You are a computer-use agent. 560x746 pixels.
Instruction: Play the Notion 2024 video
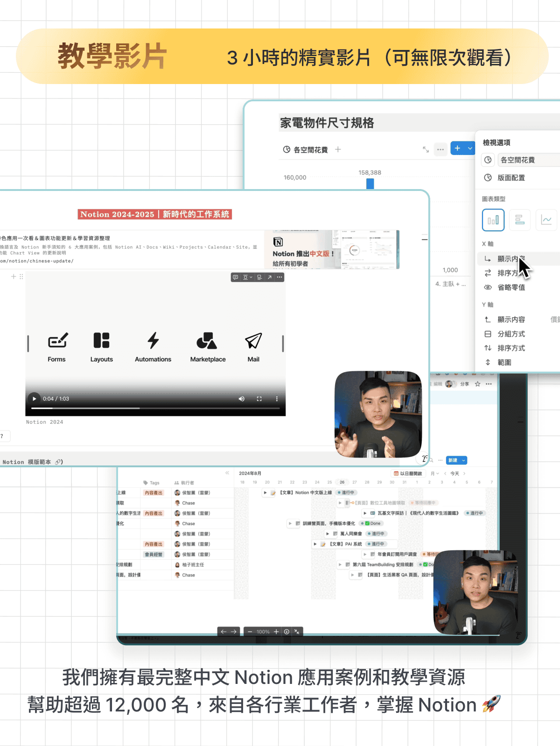click(34, 399)
